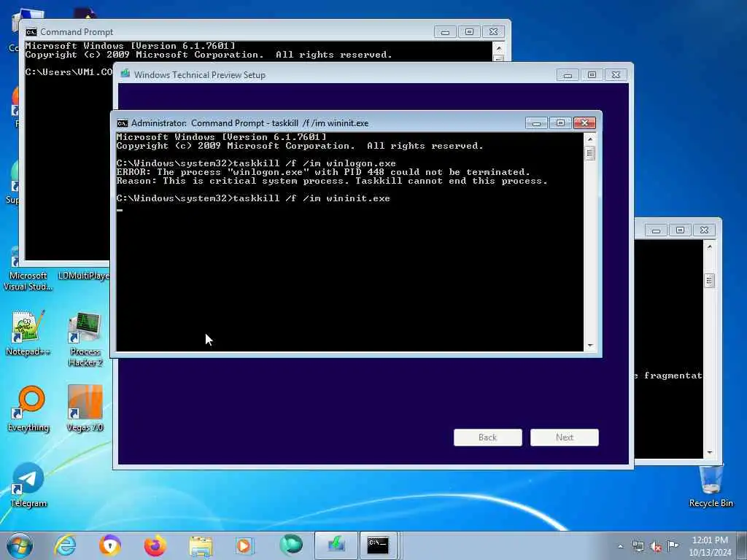Switch to the Windows Setup taskbar button
The height and width of the screenshot is (560, 747).
point(336,545)
